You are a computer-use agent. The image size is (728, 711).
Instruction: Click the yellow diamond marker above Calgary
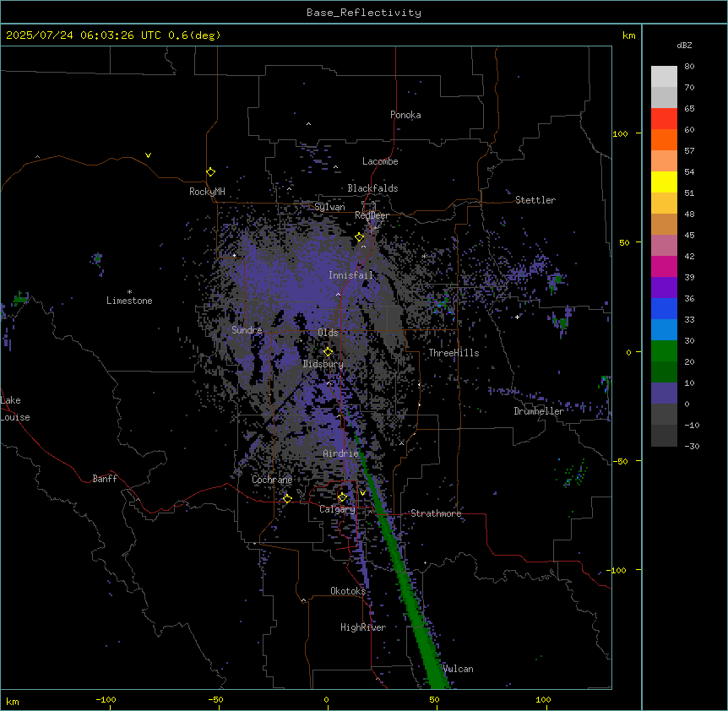[x=342, y=497]
